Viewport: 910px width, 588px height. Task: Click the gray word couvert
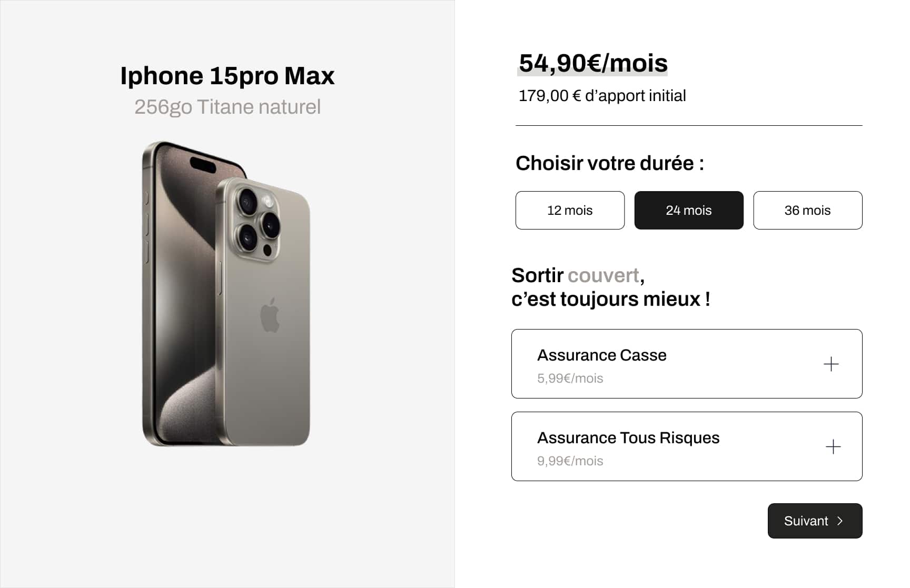click(603, 275)
